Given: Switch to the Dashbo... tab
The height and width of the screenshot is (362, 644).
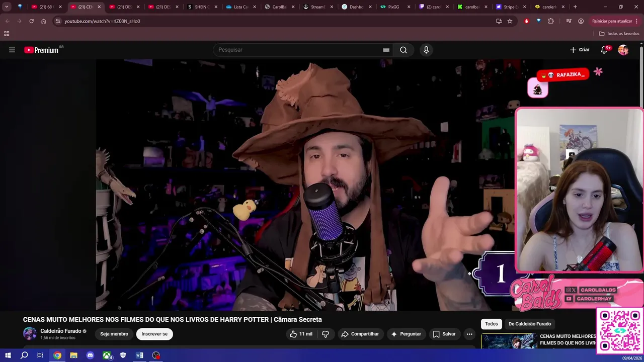Looking at the screenshot, I should point(357,7).
